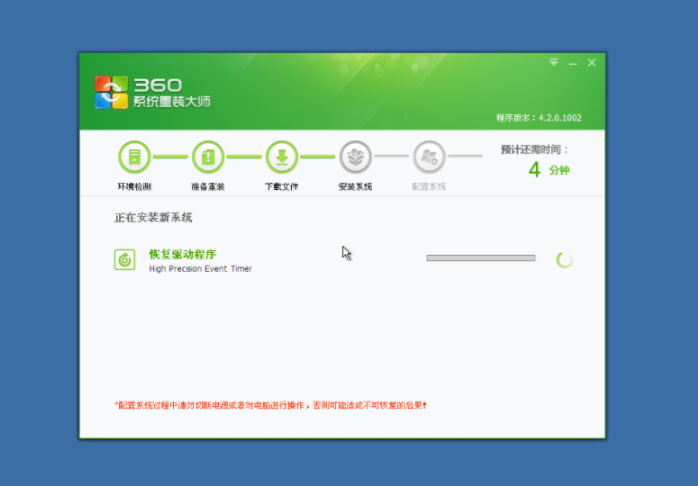Click the 下载文件 download step icon
This screenshot has width=698, height=486.
tap(282, 157)
